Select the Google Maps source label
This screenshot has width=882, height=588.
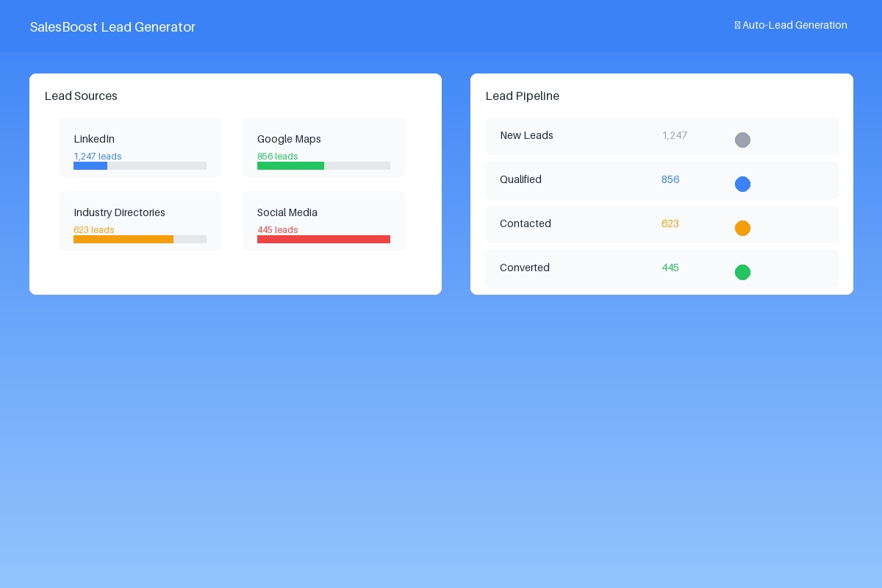click(289, 139)
